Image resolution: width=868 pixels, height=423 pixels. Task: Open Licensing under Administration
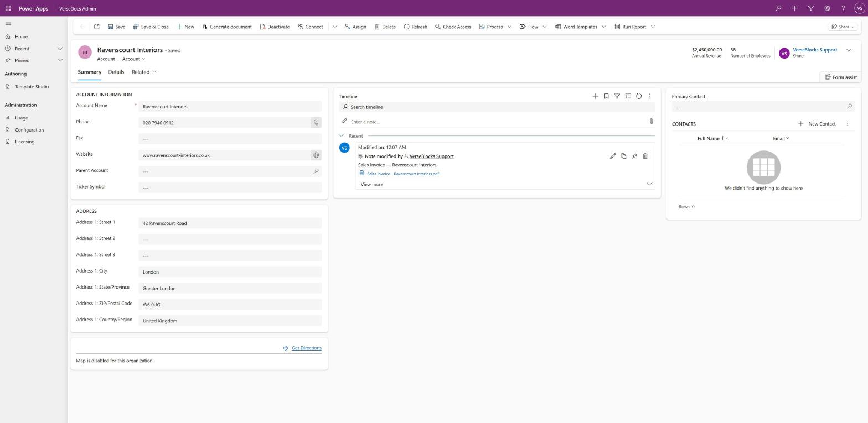(x=24, y=142)
